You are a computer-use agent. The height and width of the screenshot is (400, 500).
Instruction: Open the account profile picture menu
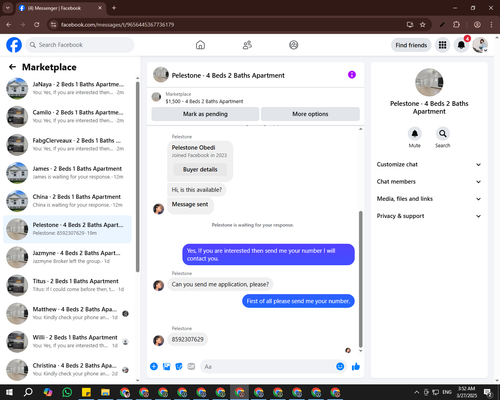(x=480, y=45)
